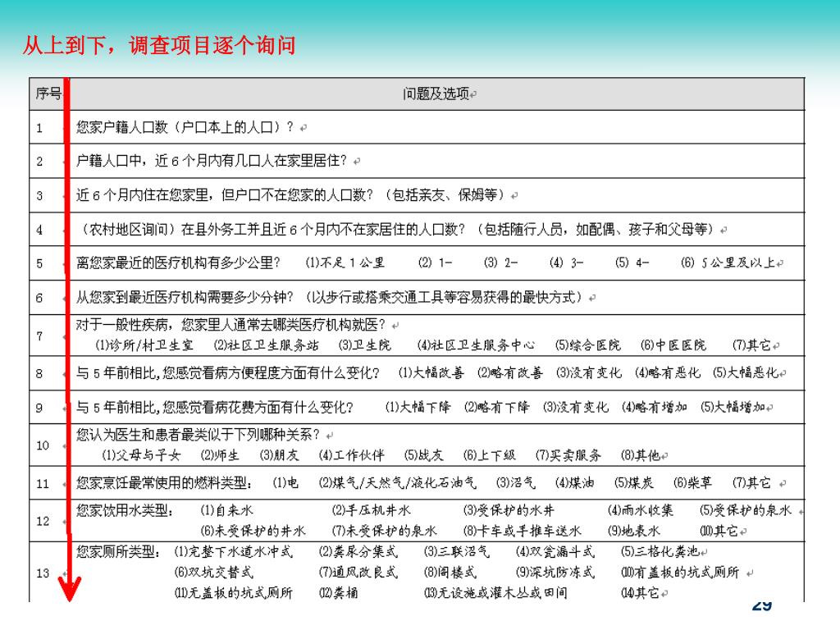Click question 9 '您感觉看病花费方面有什么变化'
The image size is (840, 630).
[x=258, y=407]
